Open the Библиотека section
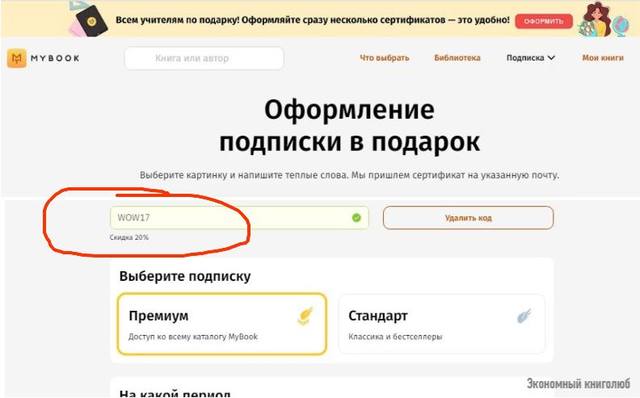Viewport: 640px width, 398px height. pyautogui.click(x=457, y=58)
